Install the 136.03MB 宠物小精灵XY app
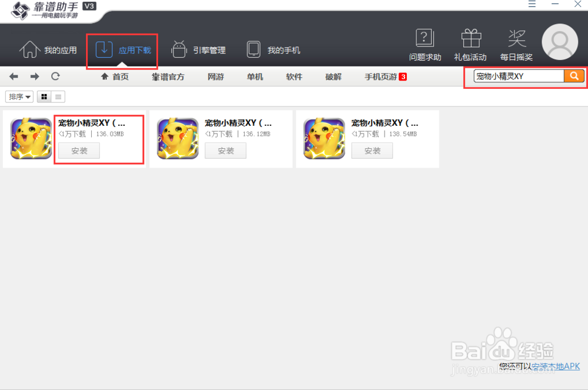The width and height of the screenshot is (588, 390). click(x=79, y=151)
